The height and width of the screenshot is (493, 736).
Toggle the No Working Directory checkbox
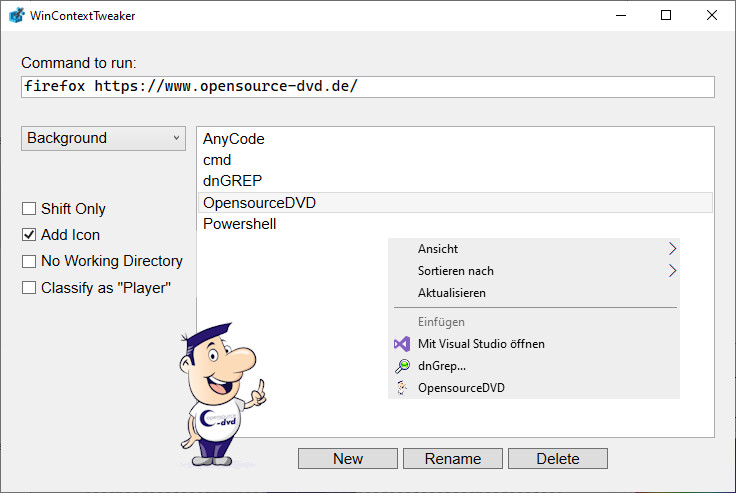click(x=29, y=261)
